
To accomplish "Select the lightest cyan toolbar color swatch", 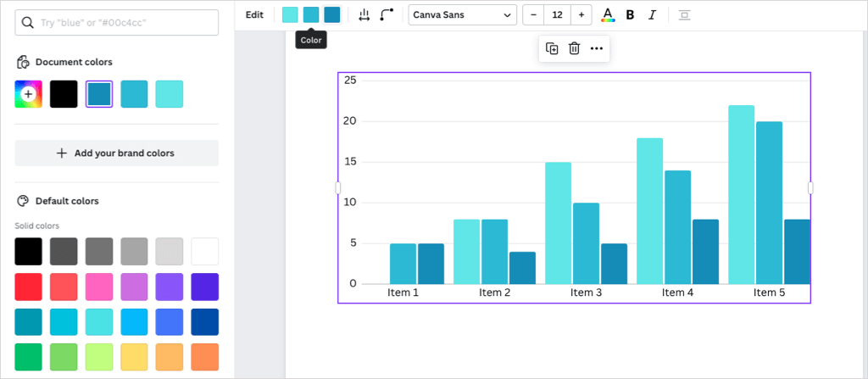I will click(x=290, y=14).
